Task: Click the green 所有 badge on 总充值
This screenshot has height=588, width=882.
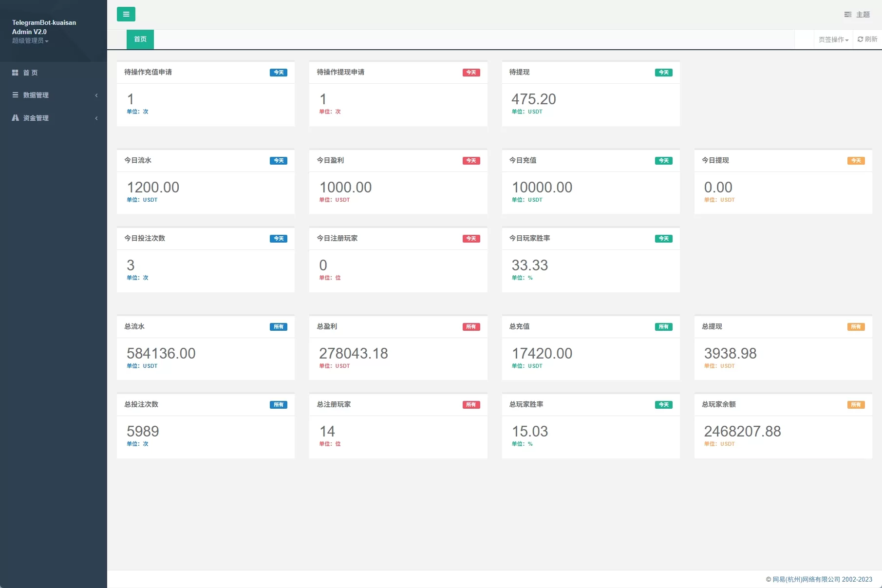Action: coord(663,327)
